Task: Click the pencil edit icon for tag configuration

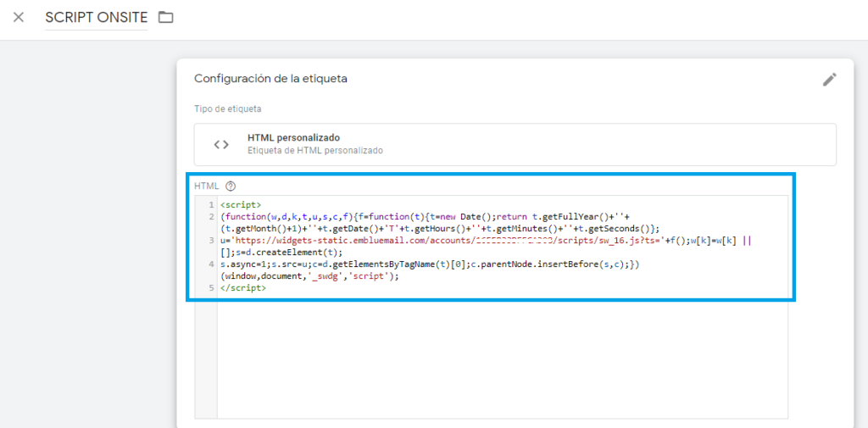Action: [x=829, y=80]
